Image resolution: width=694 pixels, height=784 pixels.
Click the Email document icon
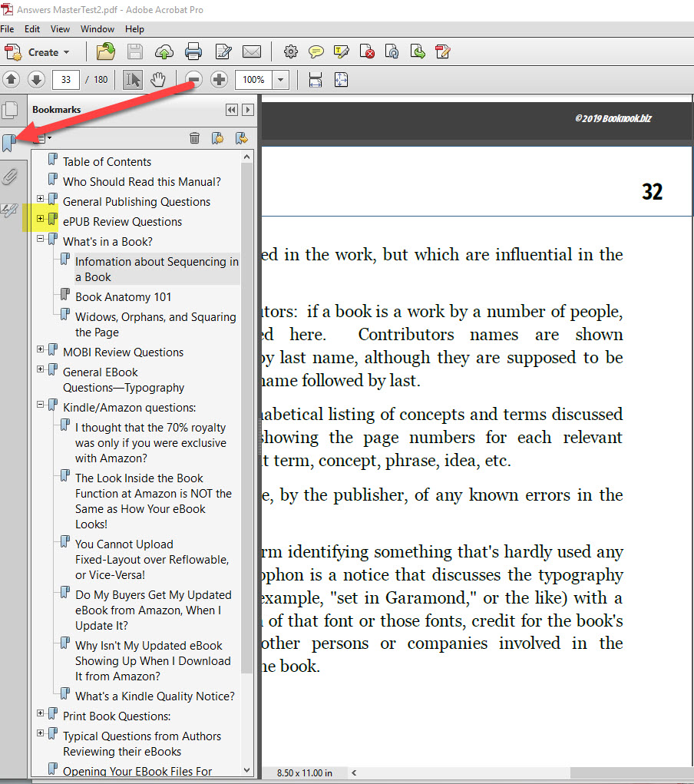pos(252,51)
